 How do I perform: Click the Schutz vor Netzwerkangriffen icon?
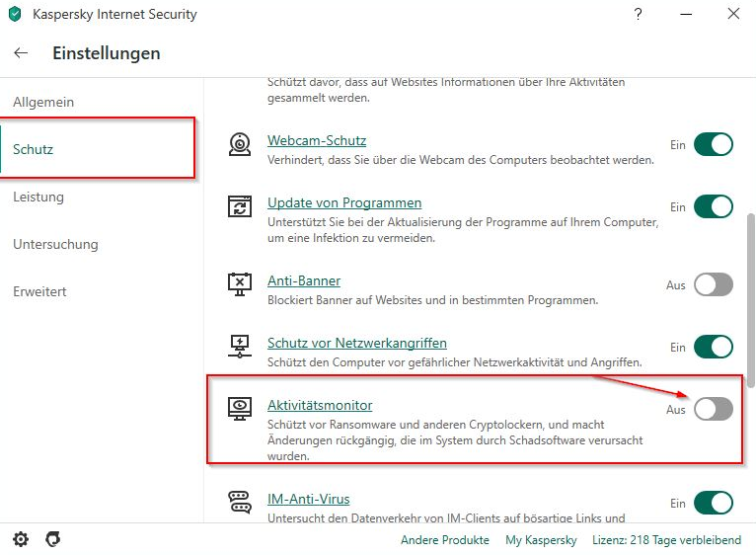coord(240,346)
